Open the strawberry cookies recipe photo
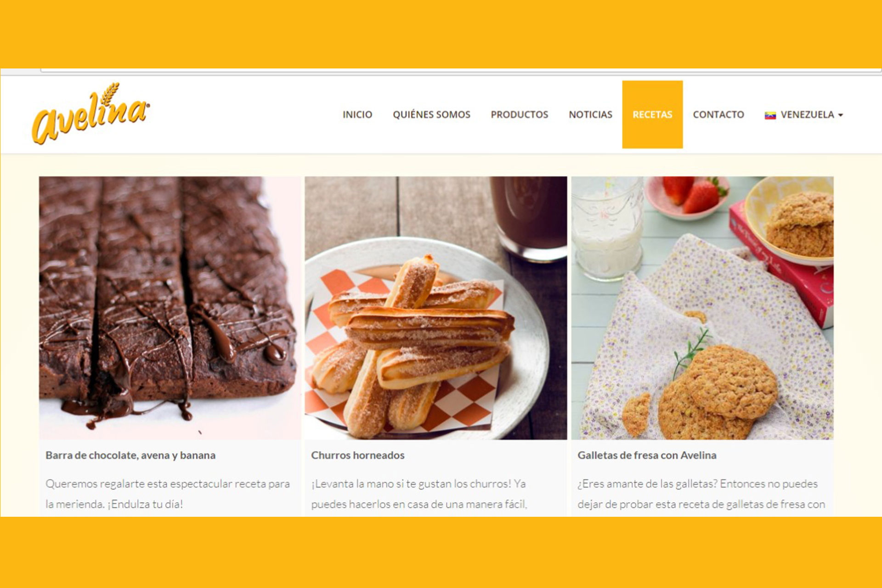 [702, 308]
